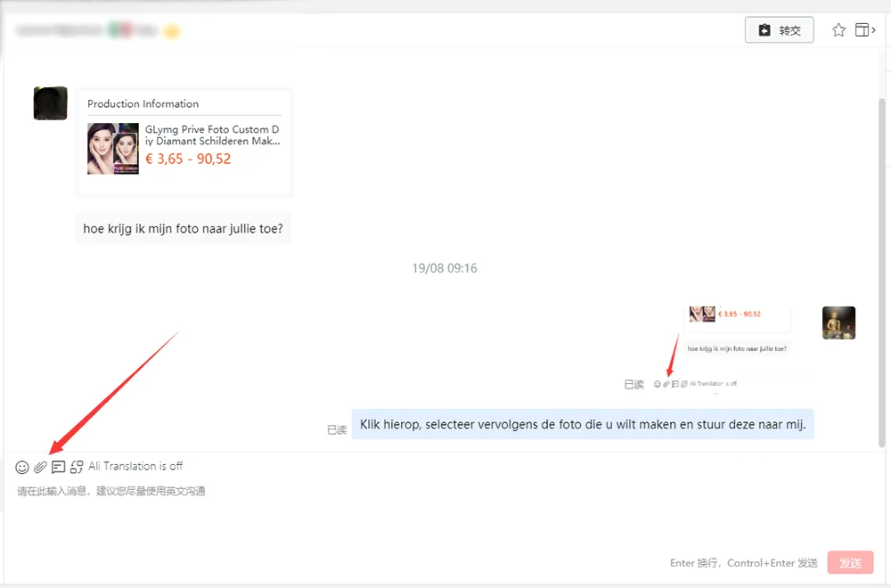Open the emoji picker
This screenshot has width=891, height=588.
[x=21, y=467]
